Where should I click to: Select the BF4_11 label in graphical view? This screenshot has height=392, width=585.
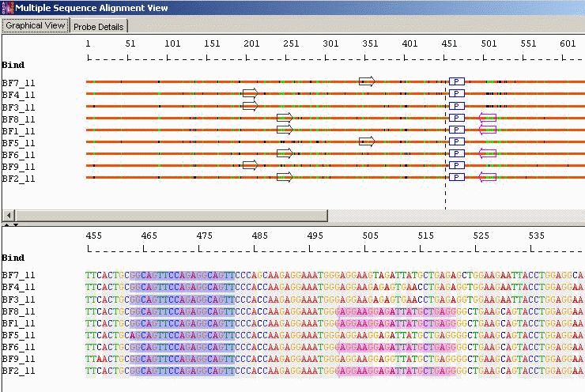[18, 95]
